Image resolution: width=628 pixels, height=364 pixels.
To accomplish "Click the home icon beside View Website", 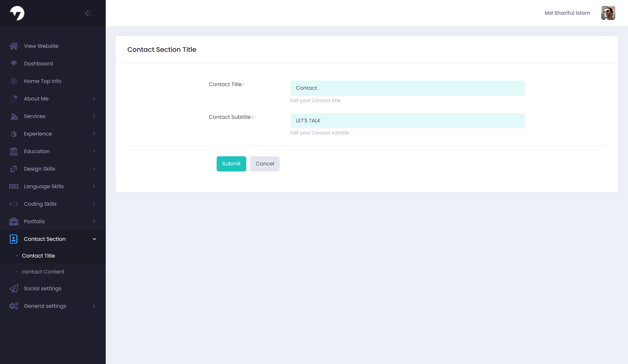I will [14, 46].
